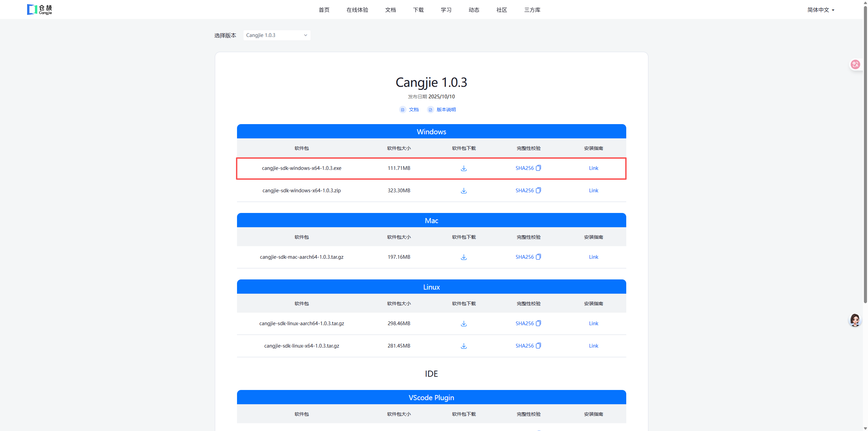
Task: Copy SHA256 for the Windows exe
Action: pyautogui.click(x=538, y=168)
